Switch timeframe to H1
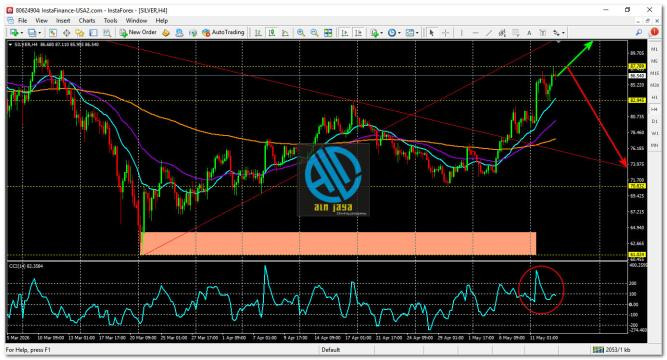The width and height of the screenshot is (667, 360). pyautogui.click(x=655, y=97)
